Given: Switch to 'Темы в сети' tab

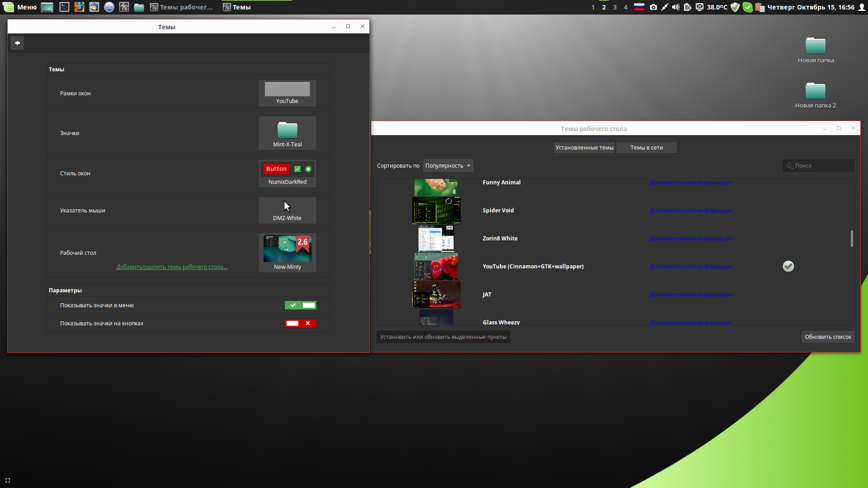Looking at the screenshot, I should point(646,148).
